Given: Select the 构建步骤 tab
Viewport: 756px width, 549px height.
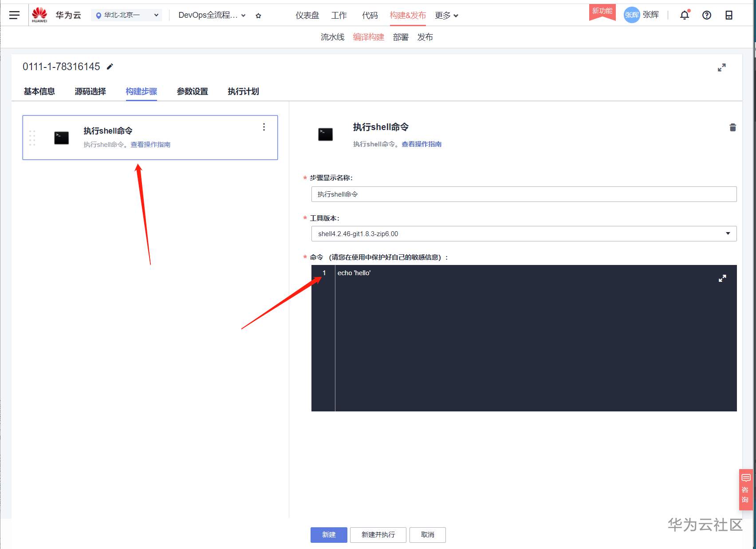Looking at the screenshot, I should (x=142, y=91).
